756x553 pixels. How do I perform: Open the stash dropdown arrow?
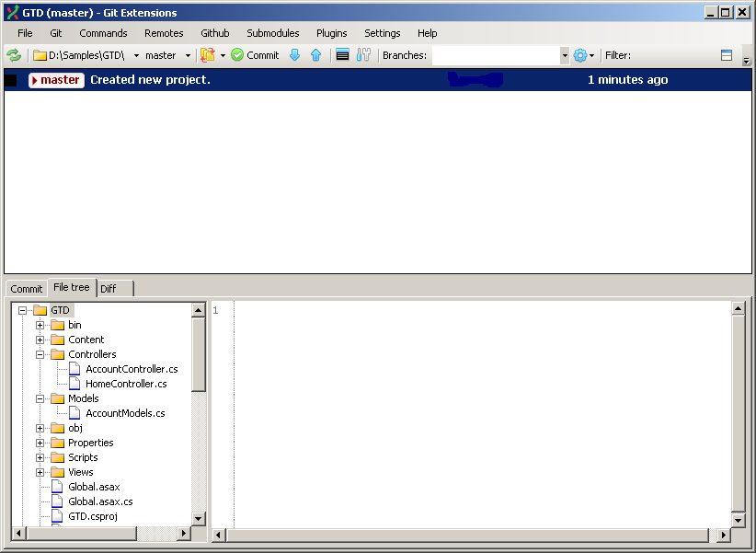point(223,55)
